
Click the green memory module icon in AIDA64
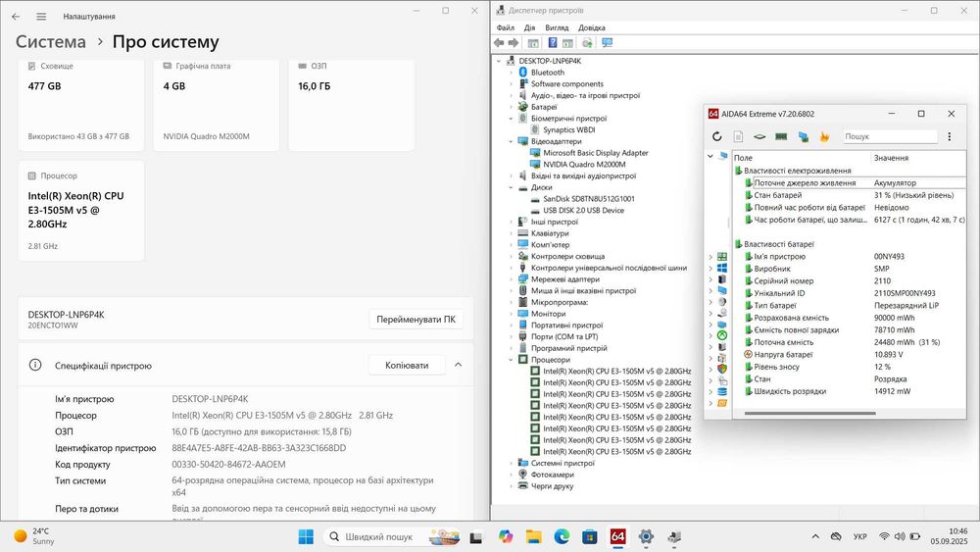point(781,136)
